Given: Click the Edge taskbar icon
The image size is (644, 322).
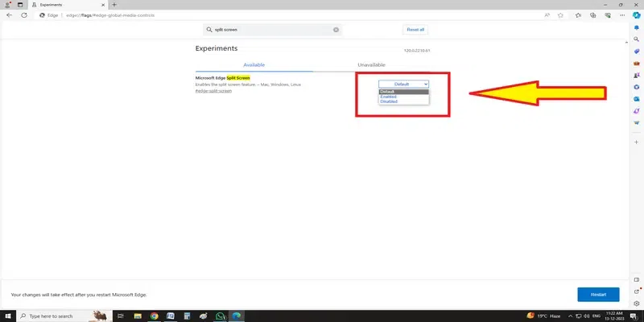Looking at the screenshot, I should (x=236, y=316).
